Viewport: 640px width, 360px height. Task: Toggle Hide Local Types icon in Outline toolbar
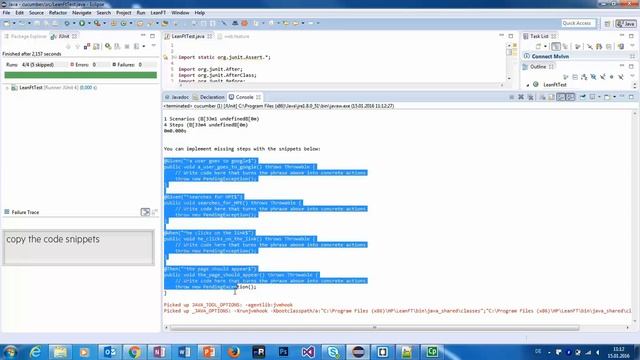point(621,77)
